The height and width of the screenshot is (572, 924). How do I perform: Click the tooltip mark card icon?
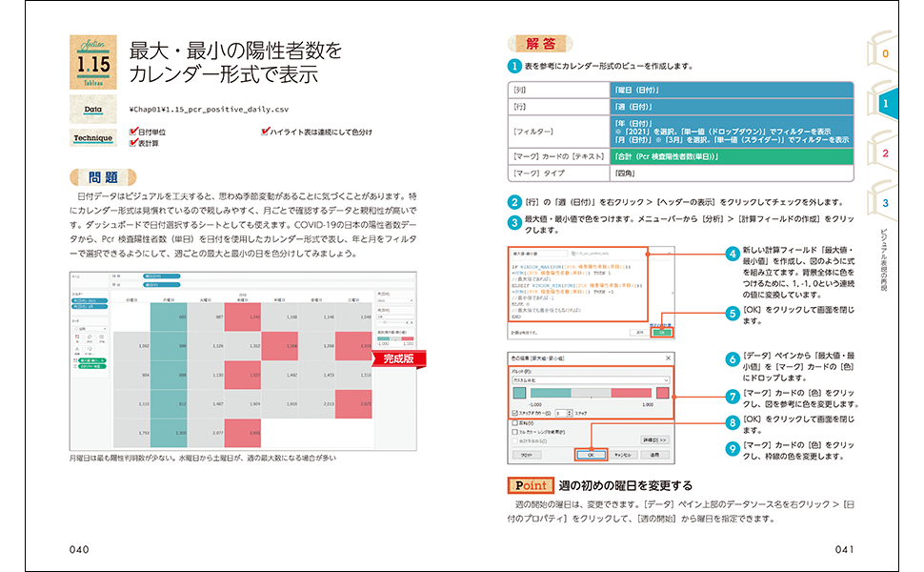coord(90,349)
